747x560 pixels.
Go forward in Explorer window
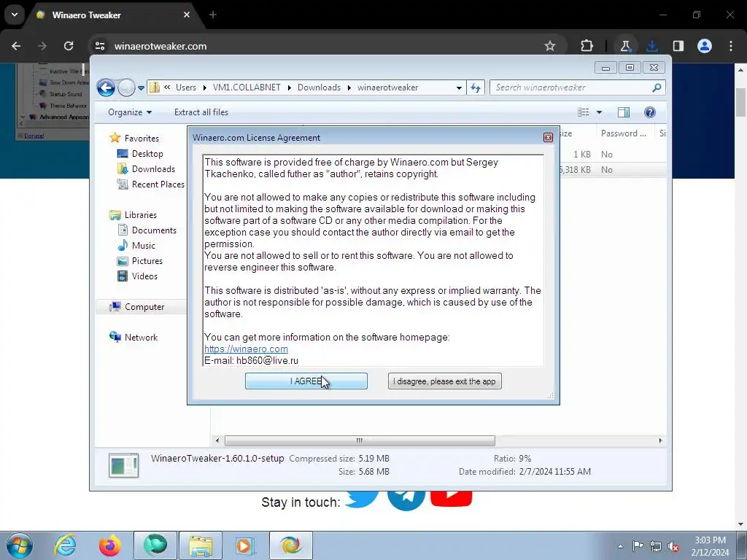(126, 87)
